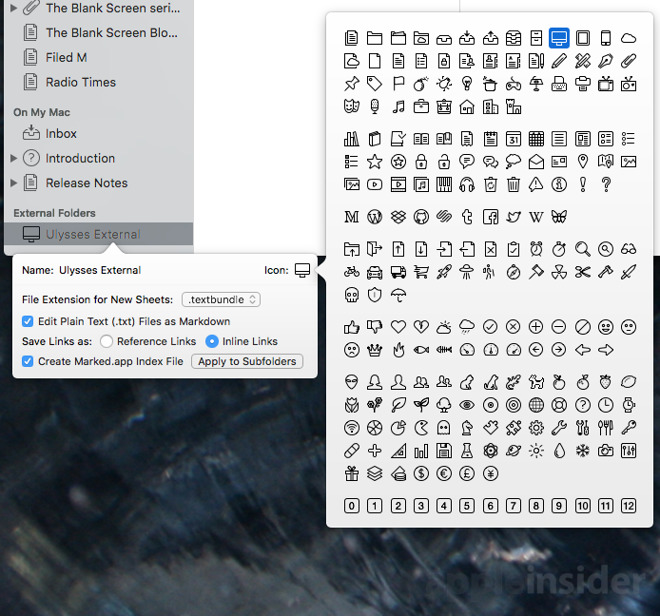Pick the dollar sign coin icon

(x=421, y=474)
